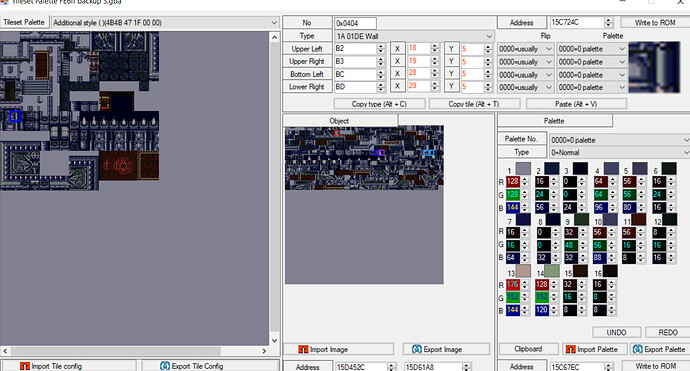
Task: Open the Upper Left palette dropdown
Action: click(x=591, y=49)
